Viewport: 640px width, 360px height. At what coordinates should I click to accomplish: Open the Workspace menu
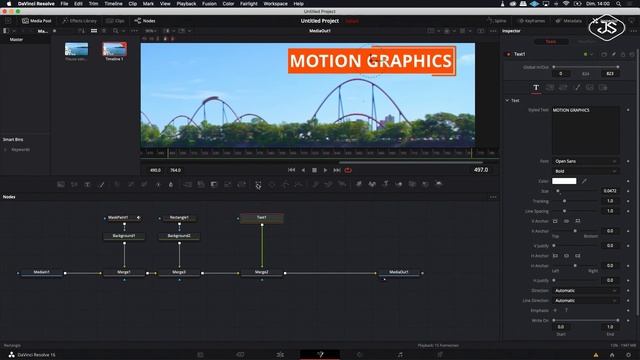coord(275,4)
